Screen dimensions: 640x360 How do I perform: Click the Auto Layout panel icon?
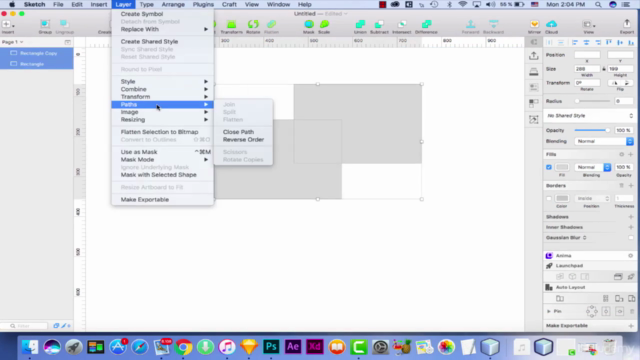coord(549,287)
